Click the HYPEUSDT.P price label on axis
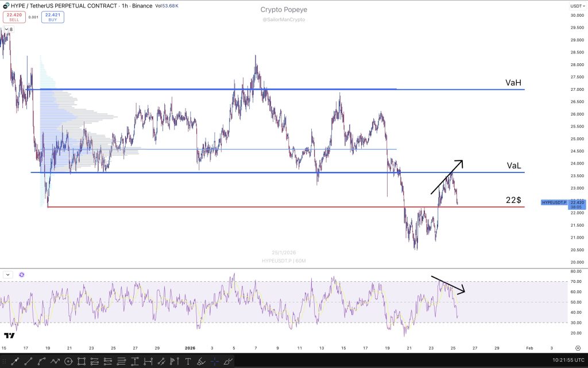Screen dimensions: 588x368 [554, 202]
